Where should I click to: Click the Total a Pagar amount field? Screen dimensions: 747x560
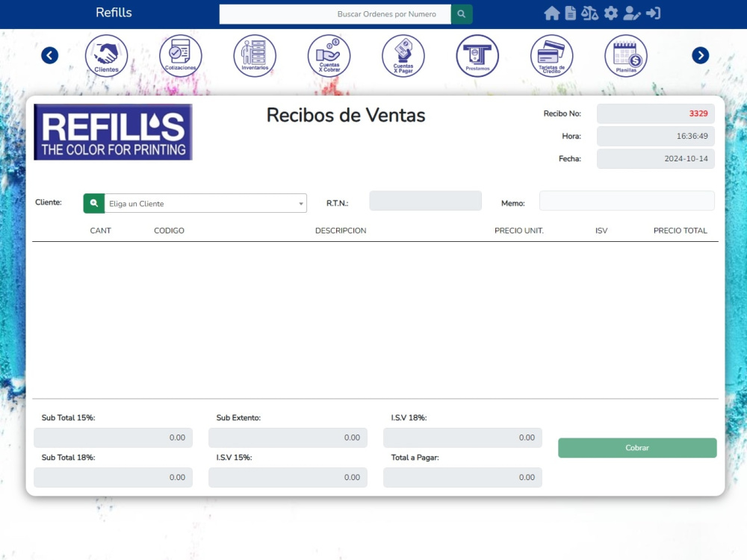[x=462, y=477]
